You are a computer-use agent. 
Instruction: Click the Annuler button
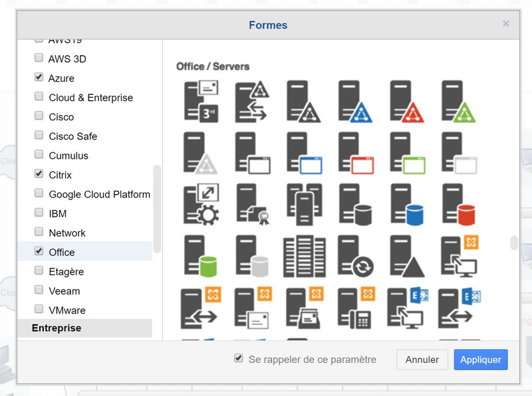coord(422,359)
